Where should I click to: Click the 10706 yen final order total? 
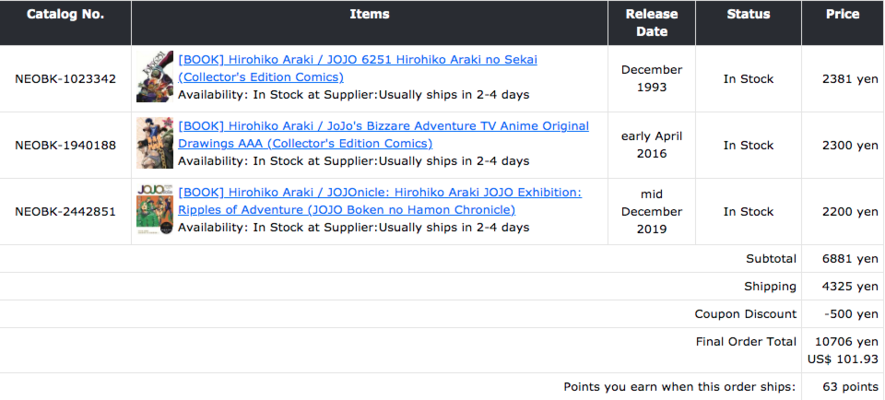842,342
